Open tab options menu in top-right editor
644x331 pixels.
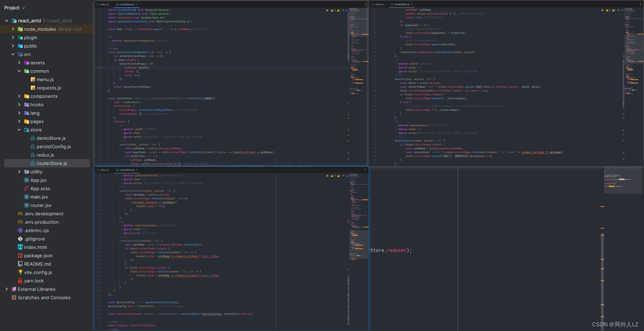click(x=641, y=5)
